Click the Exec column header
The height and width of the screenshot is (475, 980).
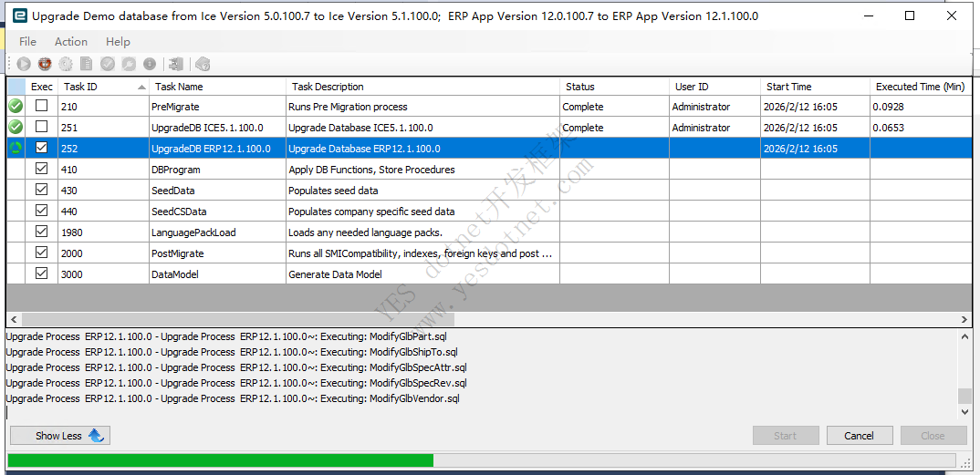coord(42,87)
